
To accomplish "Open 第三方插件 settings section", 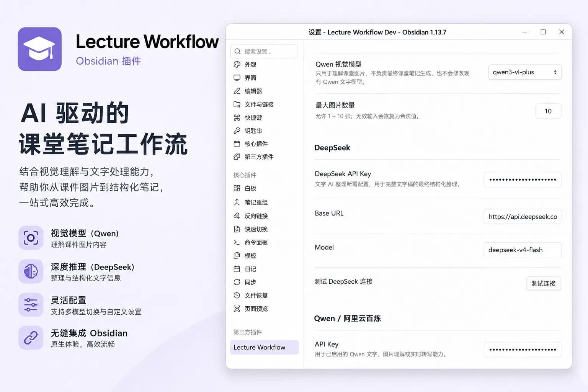I will point(264,157).
